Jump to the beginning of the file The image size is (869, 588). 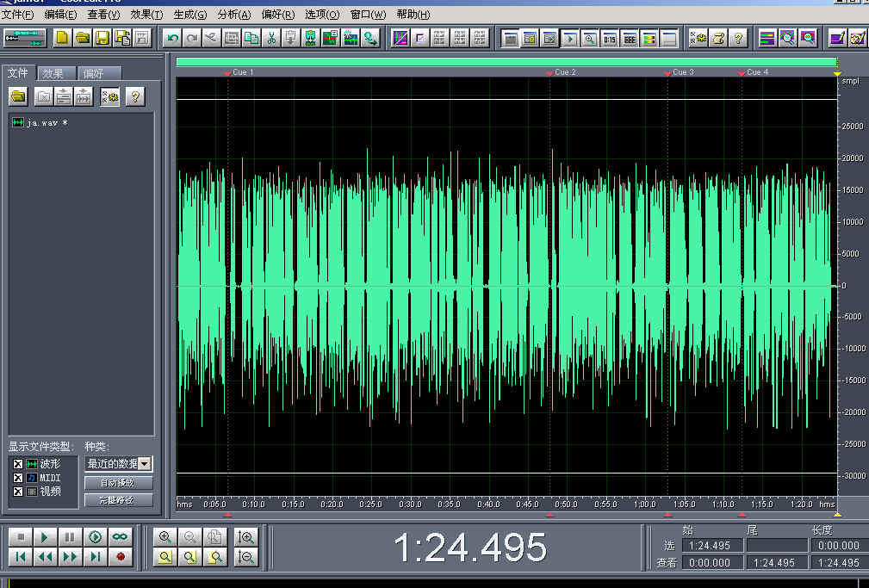(x=21, y=557)
